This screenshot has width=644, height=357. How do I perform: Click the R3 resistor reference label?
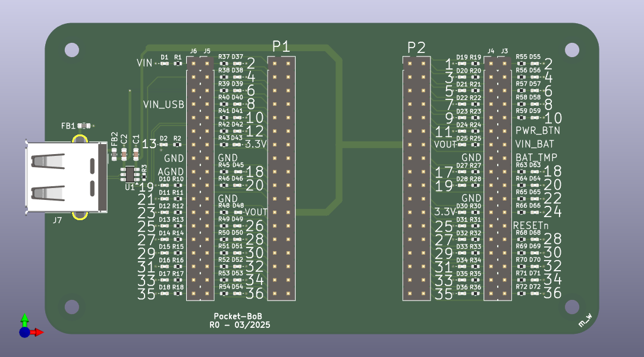(x=144, y=168)
